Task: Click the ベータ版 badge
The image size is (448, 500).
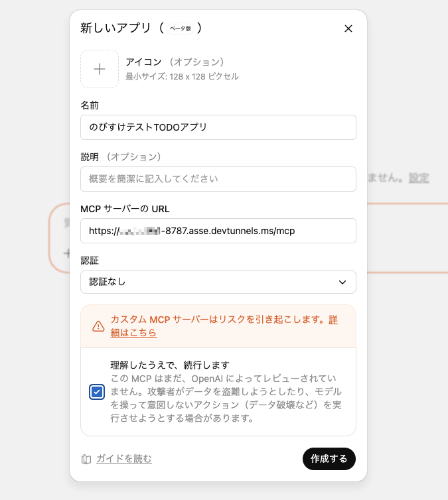Action: pos(181,29)
